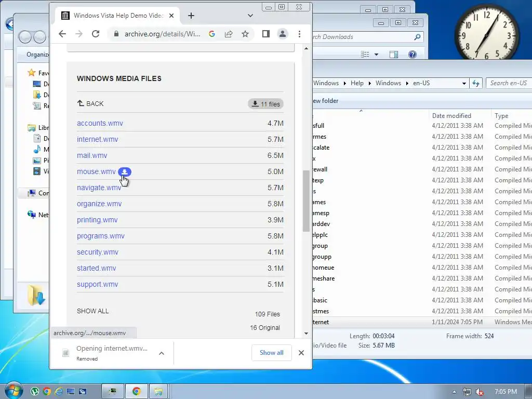Select Computer in navigation pane
The height and width of the screenshot is (399, 532).
coord(38,193)
